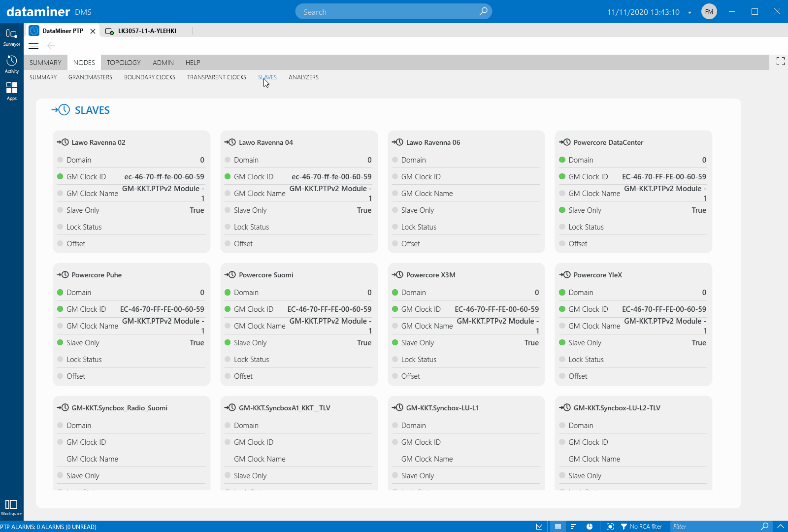The width and height of the screenshot is (788, 532).
Task: Switch to the ADMIN tab
Action: click(163, 63)
